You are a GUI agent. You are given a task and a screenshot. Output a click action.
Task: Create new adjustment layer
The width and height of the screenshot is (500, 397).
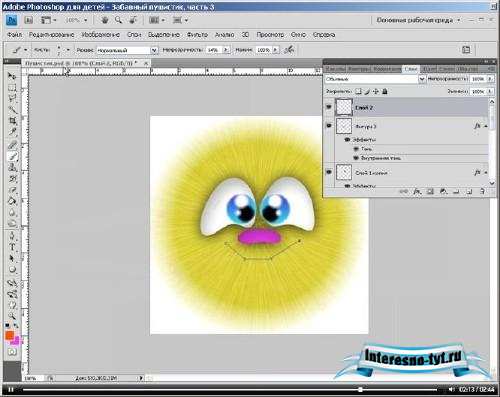coord(443,192)
